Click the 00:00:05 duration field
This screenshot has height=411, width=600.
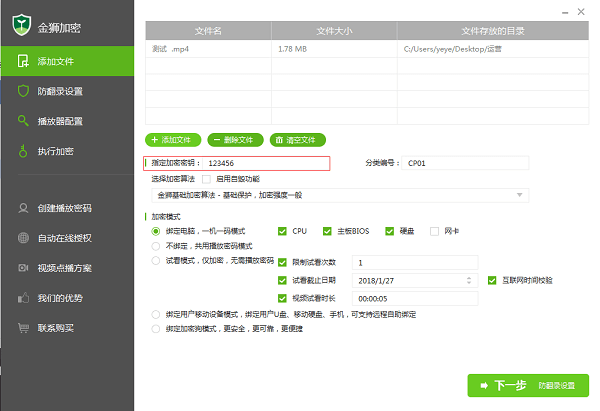(415, 298)
